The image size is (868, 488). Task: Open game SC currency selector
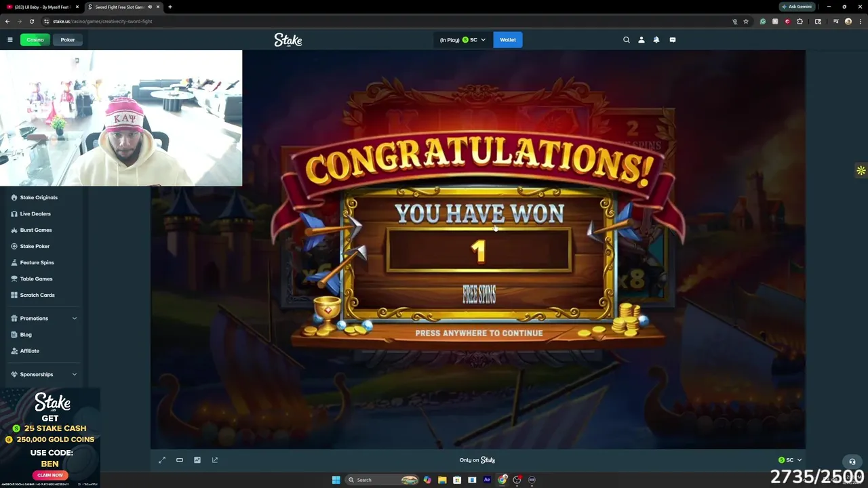[x=790, y=460]
